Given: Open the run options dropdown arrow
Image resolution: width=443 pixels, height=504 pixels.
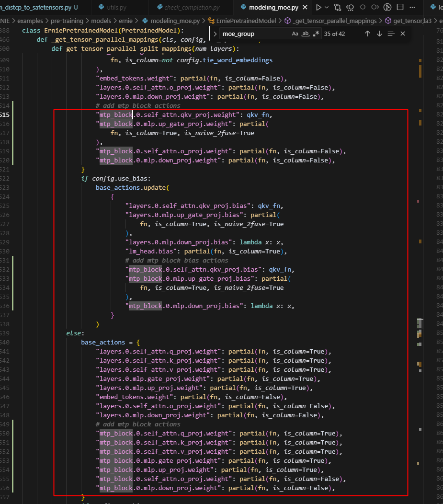Looking at the screenshot, I should pos(327,8).
